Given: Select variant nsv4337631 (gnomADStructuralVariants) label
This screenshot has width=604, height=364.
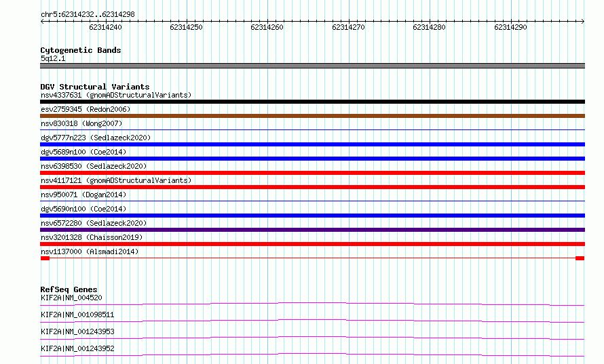Looking at the screenshot, I should tap(116, 95).
